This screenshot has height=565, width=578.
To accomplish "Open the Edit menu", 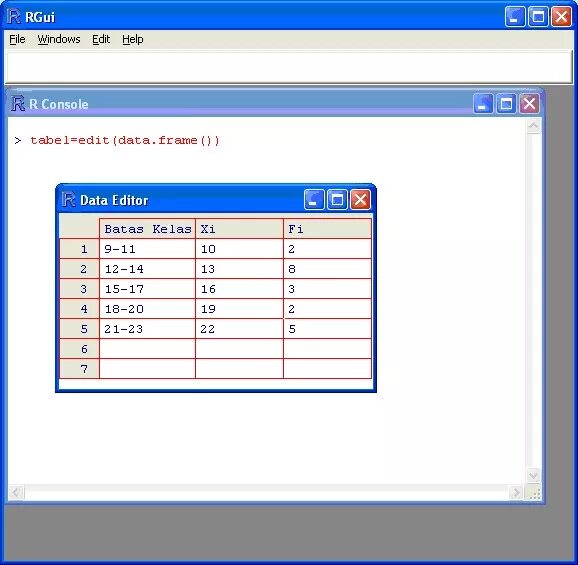I will coord(101,39).
